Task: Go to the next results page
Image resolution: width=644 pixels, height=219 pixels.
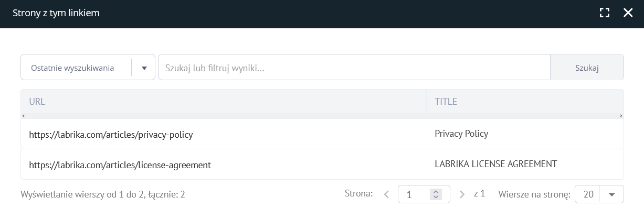Action: coord(462,194)
